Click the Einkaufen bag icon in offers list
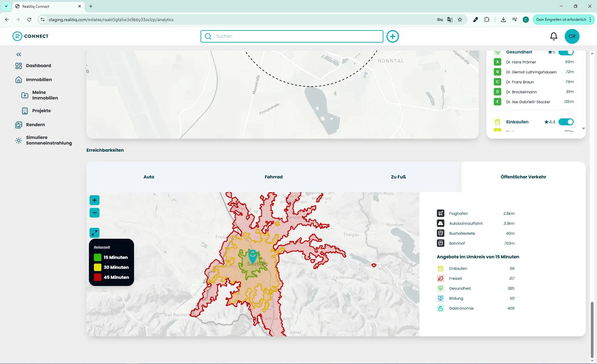 tap(441, 269)
